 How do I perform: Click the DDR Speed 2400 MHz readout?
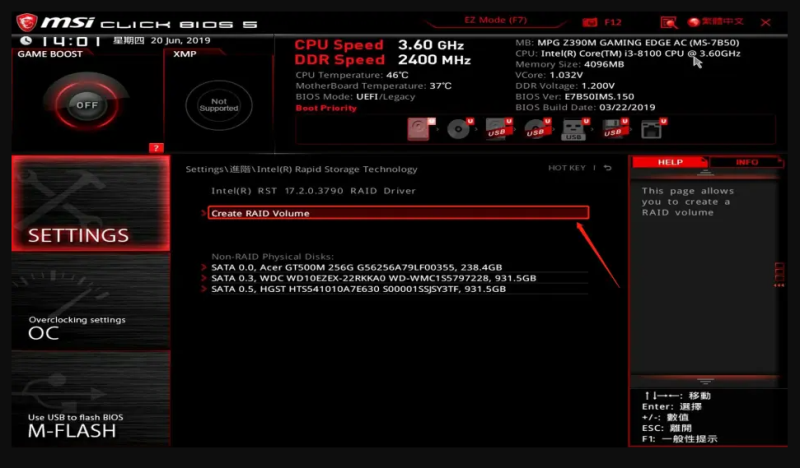pos(382,60)
